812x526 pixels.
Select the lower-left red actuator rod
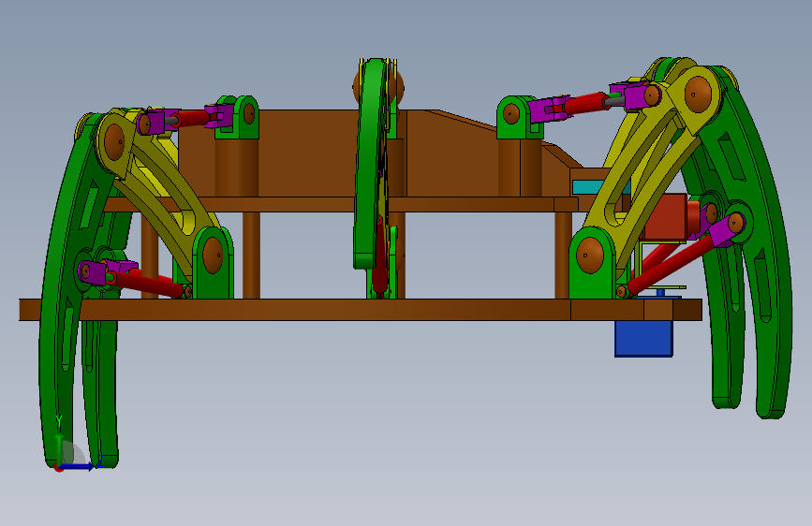[146, 285]
